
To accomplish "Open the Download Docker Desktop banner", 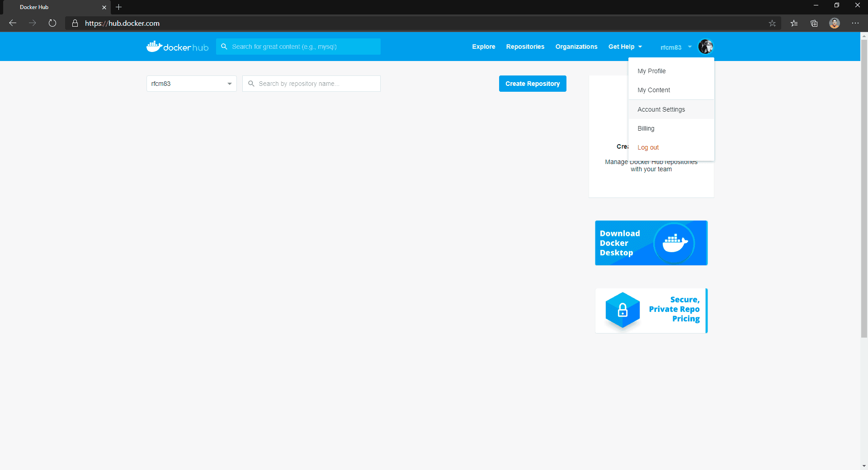I will point(651,243).
